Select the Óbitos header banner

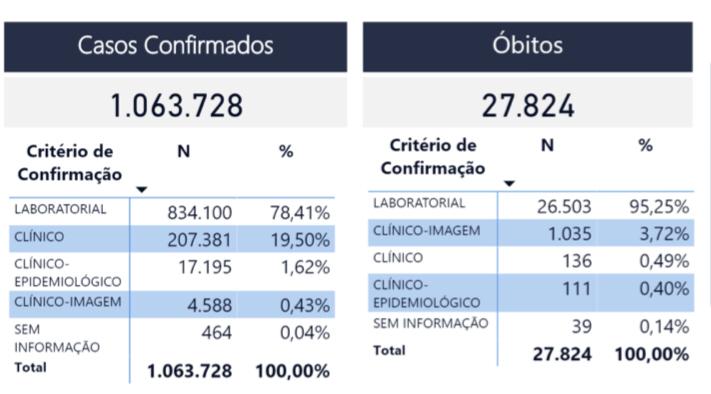(x=527, y=47)
